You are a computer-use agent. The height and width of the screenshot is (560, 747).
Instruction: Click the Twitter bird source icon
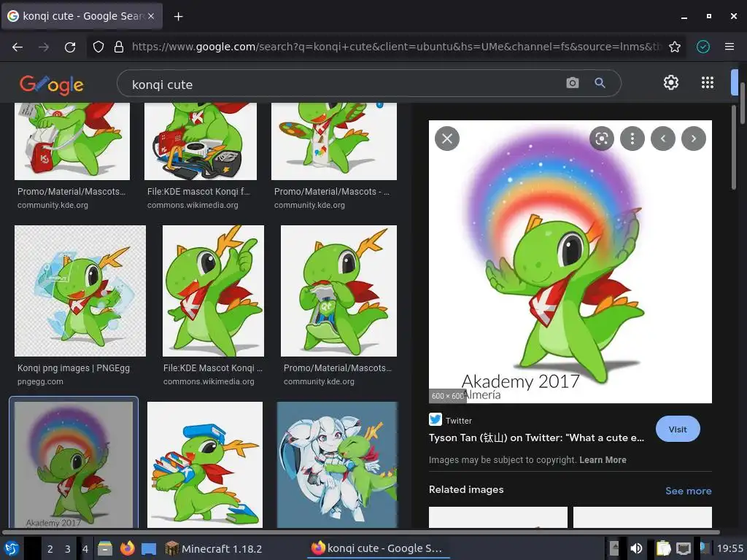click(x=436, y=419)
